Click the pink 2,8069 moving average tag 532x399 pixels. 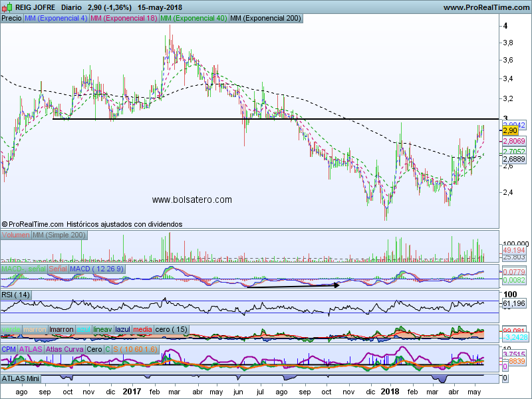click(x=515, y=142)
